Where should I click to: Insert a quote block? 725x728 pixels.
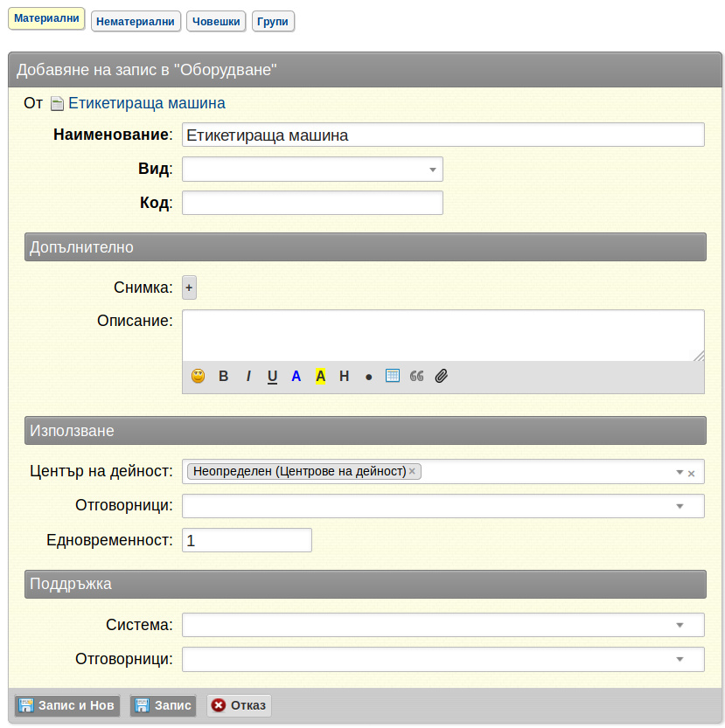coord(417,376)
